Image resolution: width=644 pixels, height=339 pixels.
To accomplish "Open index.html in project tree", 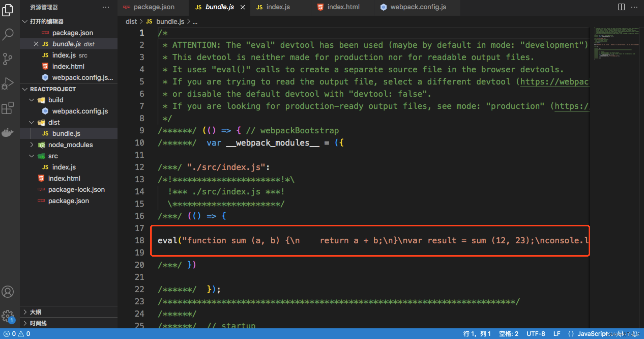I will [x=69, y=178].
